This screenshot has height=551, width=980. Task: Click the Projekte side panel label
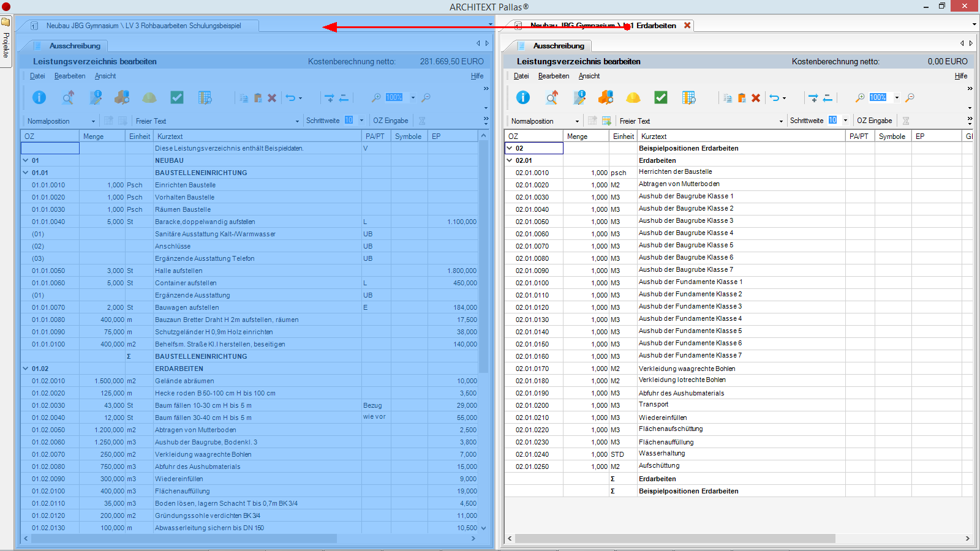click(6, 45)
